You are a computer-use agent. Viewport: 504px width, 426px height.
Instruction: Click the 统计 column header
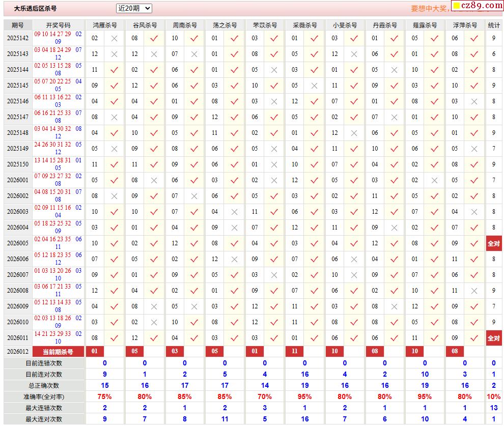pyautogui.click(x=493, y=25)
